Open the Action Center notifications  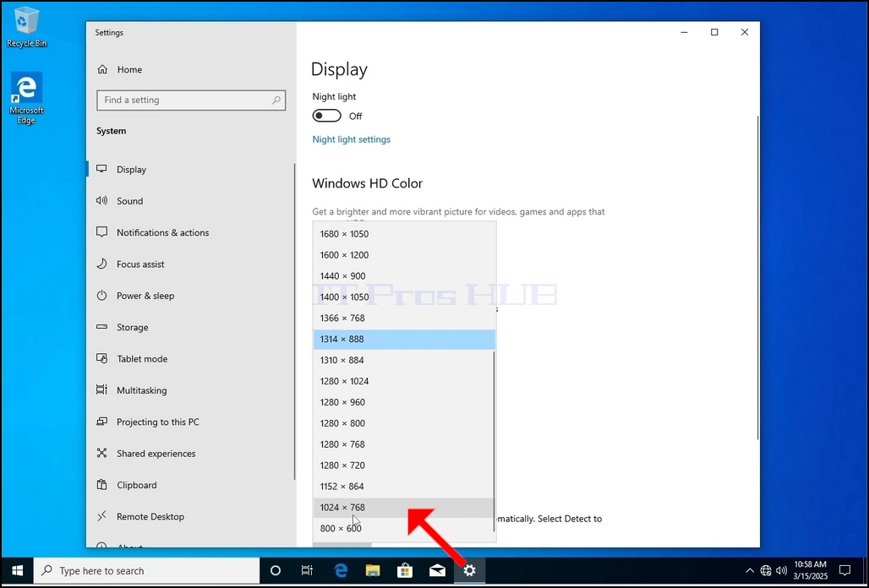pyautogui.click(x=844, y=570)
